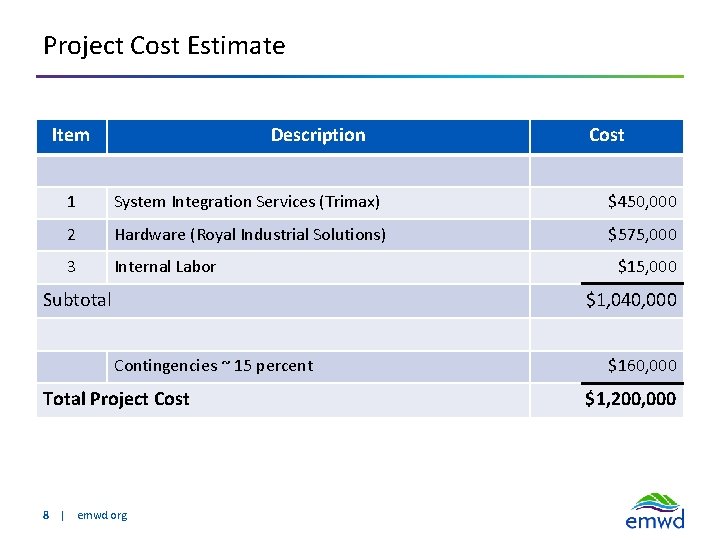Select the $450,000 cost value

pos(642,202)
